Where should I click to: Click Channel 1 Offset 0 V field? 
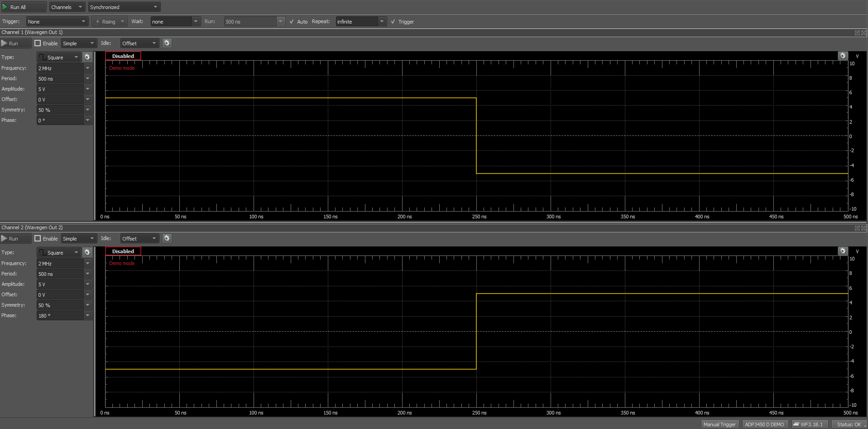coord(60,99)
